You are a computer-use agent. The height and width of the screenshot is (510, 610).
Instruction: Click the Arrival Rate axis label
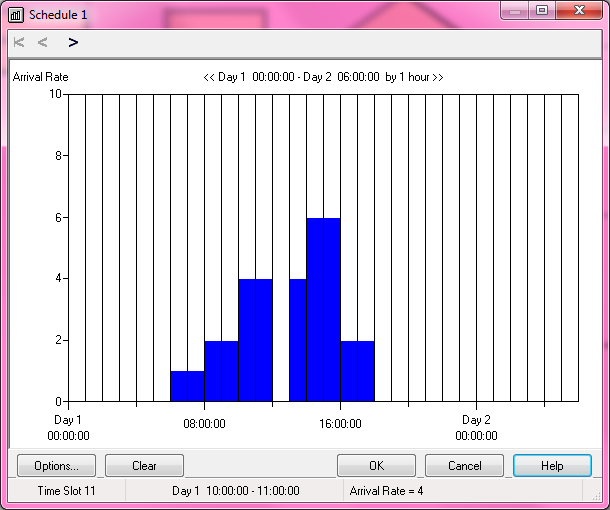click(x=40, y=77)
